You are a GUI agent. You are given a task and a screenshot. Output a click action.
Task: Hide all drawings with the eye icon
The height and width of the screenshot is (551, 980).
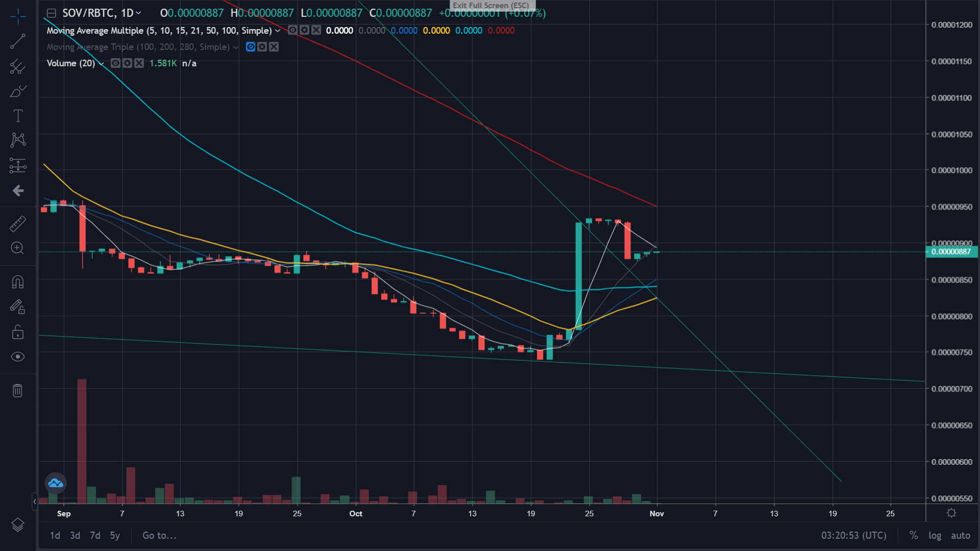tap(18, 357)
